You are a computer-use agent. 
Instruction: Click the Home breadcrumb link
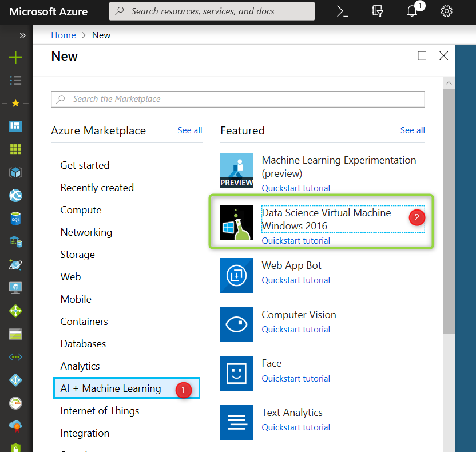tap(64, 35)
